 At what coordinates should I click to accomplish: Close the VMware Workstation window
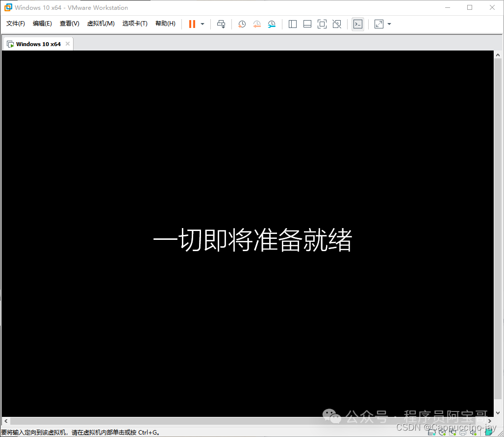point(492,7)
